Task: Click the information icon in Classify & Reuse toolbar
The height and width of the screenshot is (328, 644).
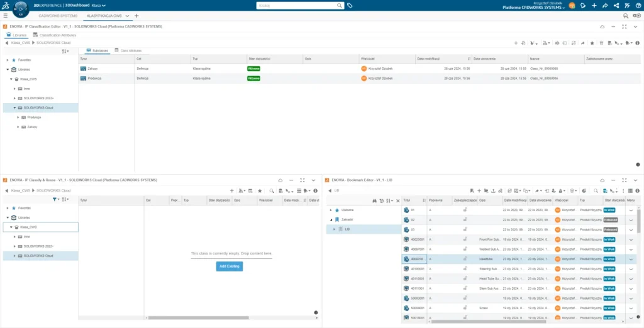Action: pyautogui.click(x=316, y=191)
